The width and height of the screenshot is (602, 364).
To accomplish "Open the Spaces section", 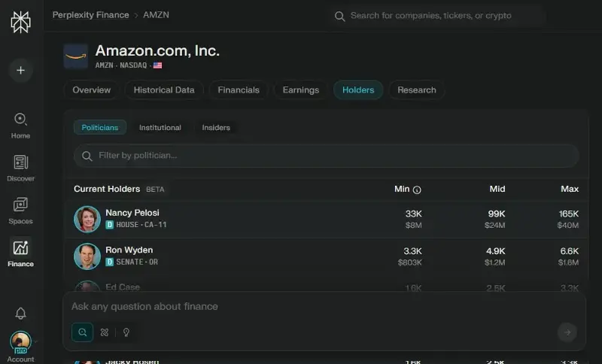I will point(20,211).
